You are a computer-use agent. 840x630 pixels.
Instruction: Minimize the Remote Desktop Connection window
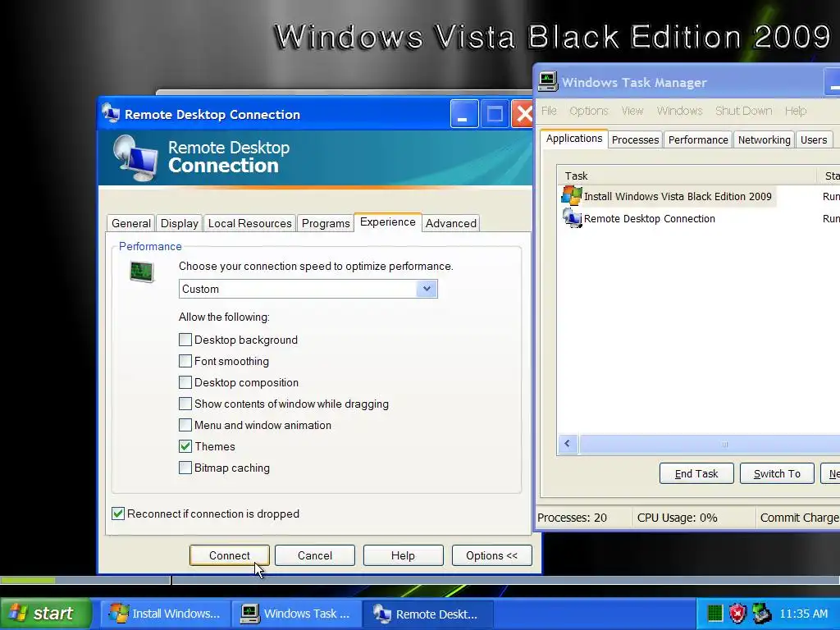464,113
